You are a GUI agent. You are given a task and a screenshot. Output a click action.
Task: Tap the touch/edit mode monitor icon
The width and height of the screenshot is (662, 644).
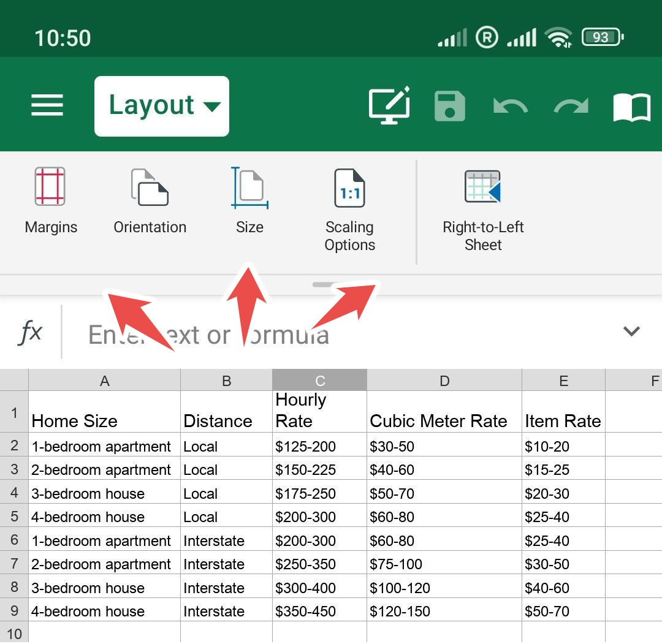click(389, 105)
